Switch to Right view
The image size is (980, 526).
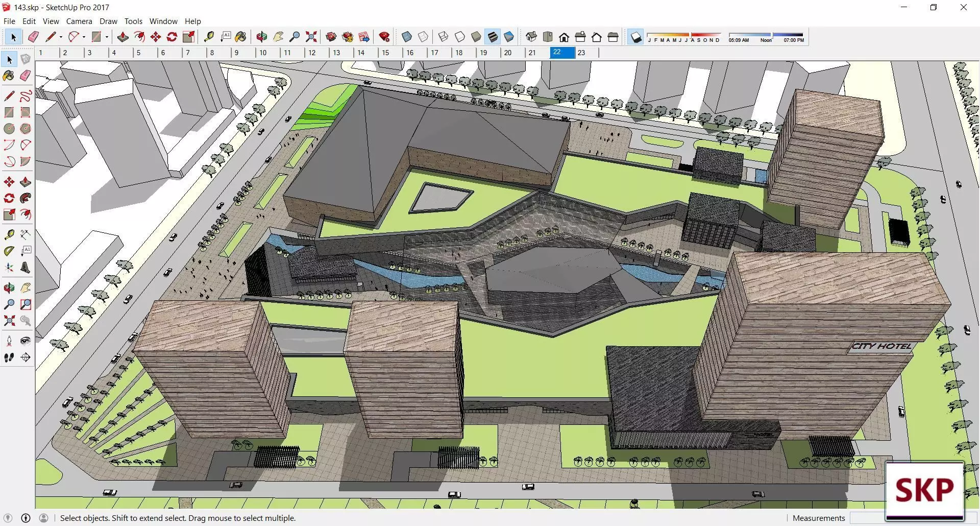coord(580,37)
